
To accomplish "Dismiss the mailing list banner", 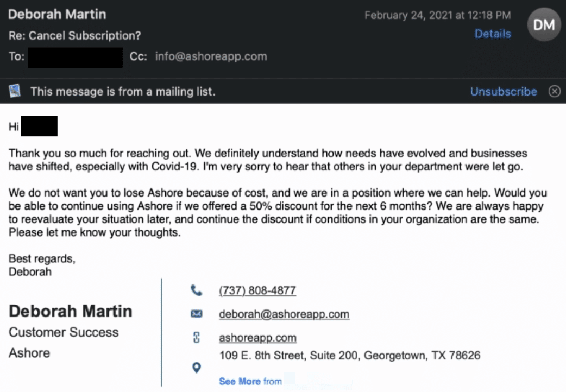I will click(x=555, y=91).
